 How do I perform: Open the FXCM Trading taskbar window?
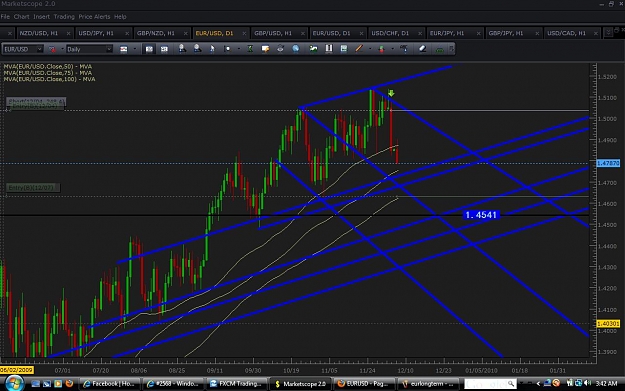pyautogui.click(x=236, y=383)
